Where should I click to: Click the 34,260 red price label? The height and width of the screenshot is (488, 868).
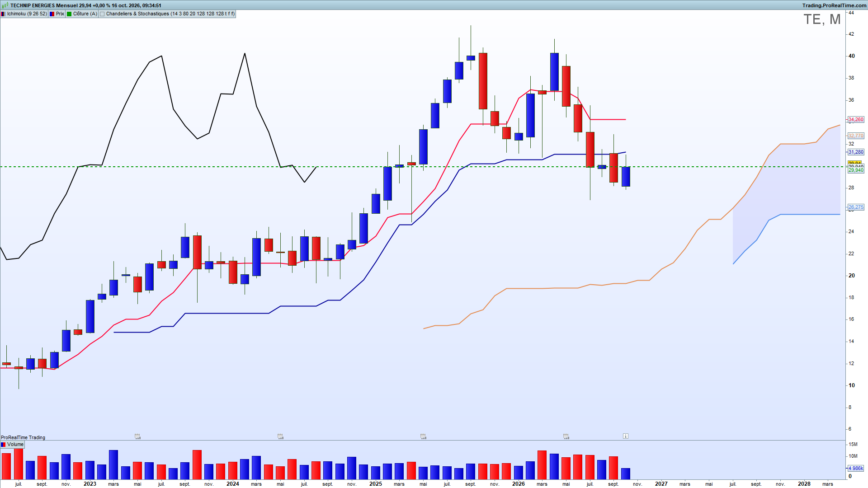coord(856,120)
